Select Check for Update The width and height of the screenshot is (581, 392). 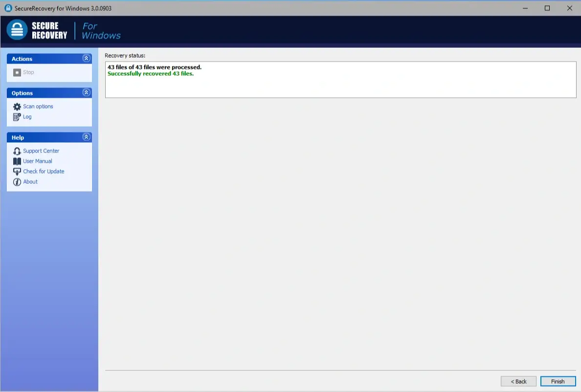click(44, 171)
